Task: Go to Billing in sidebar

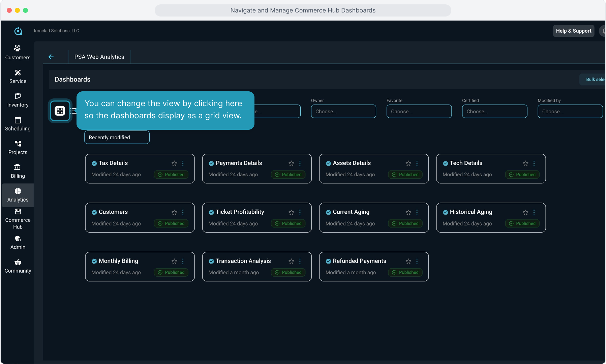Action: (x=18, y=171)
